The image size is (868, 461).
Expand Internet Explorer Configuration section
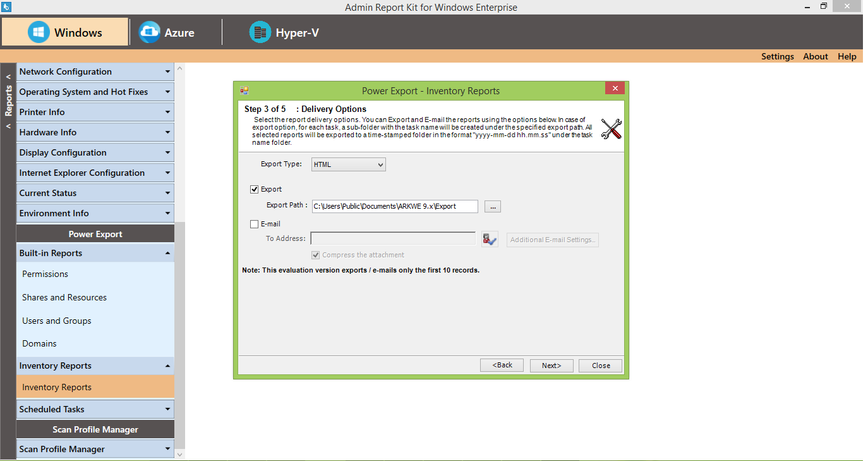[x=95, y=173]
